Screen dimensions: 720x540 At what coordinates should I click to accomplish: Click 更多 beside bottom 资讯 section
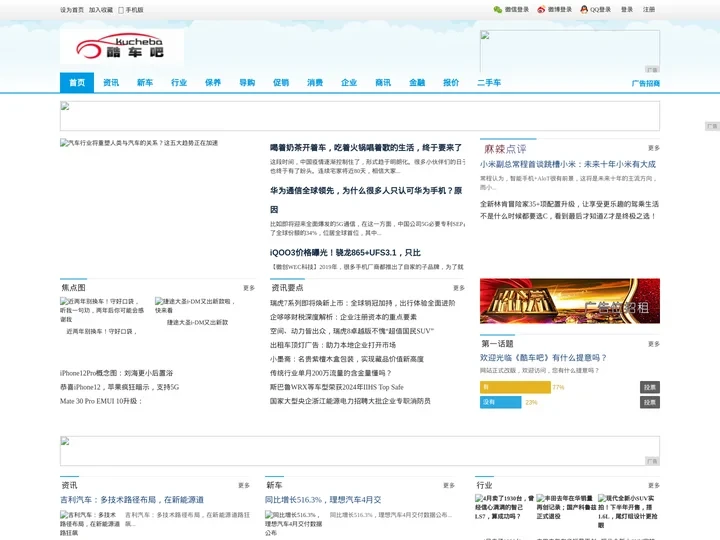(x=244, y=485)
